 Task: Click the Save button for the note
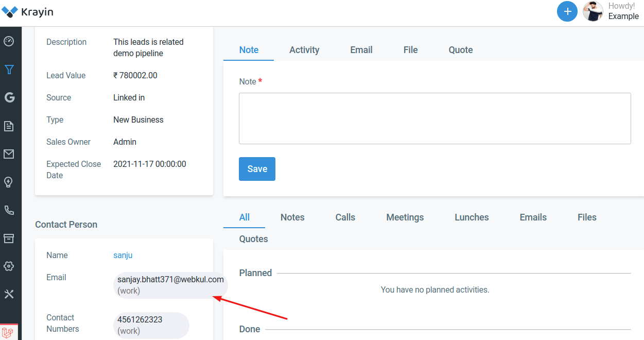click(257, 168)
